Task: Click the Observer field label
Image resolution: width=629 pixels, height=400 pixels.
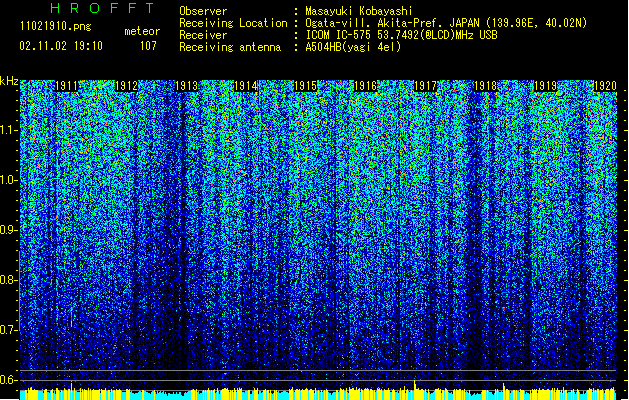Action: tap(203, 11)
